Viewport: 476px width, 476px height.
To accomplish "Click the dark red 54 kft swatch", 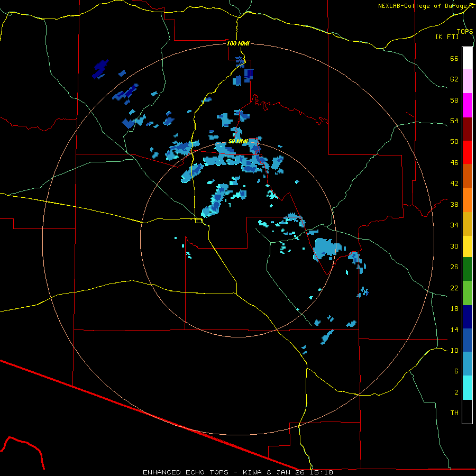I will tap(467, 129).
